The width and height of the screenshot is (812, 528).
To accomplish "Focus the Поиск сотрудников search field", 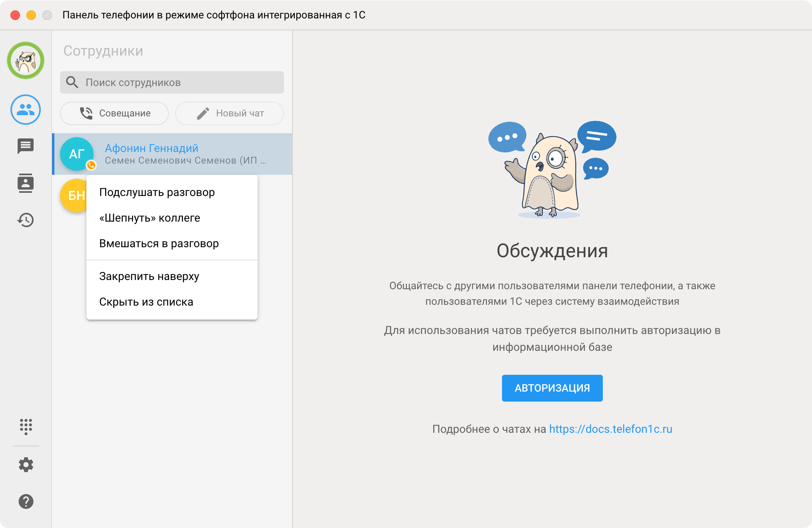I will [x=172, y=82].
